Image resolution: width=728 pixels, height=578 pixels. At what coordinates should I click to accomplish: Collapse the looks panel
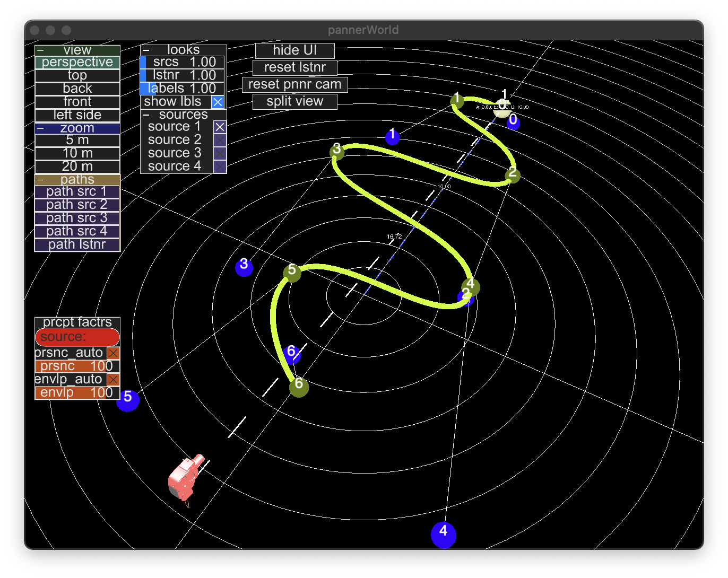coord(146,50)
